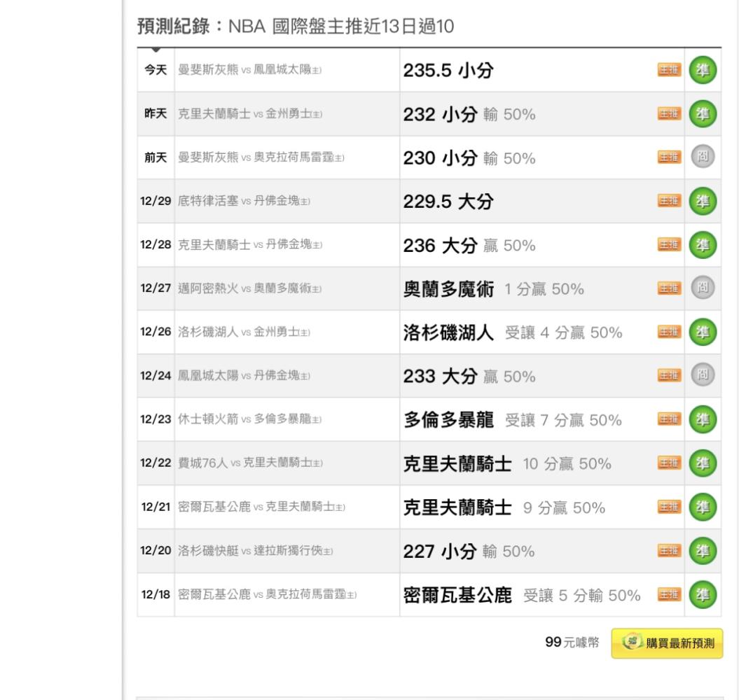
Task: Click the 購買最新預測 button
Action: [667, 643]
